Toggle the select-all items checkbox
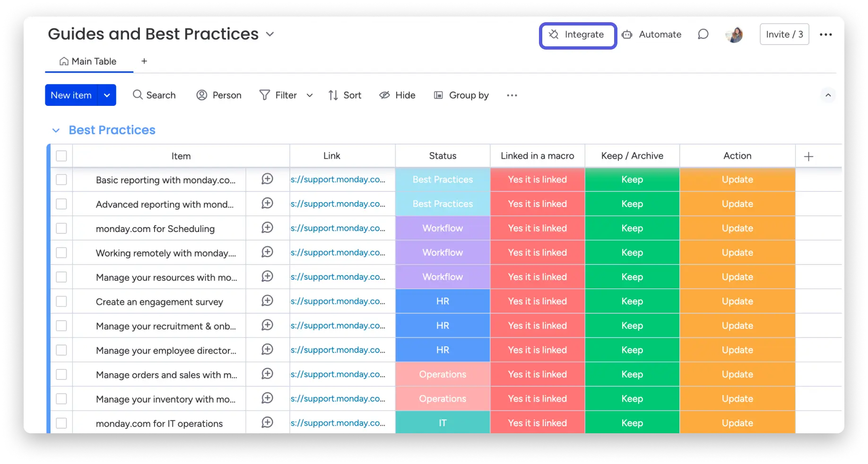The image size is (868, 464). click(61, 156)
